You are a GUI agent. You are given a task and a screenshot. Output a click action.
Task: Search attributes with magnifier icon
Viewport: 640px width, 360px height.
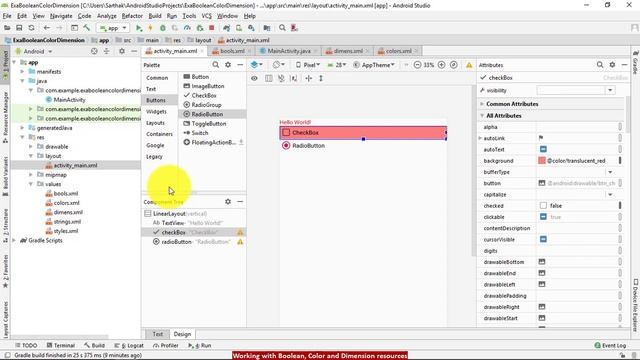[600, 65]
